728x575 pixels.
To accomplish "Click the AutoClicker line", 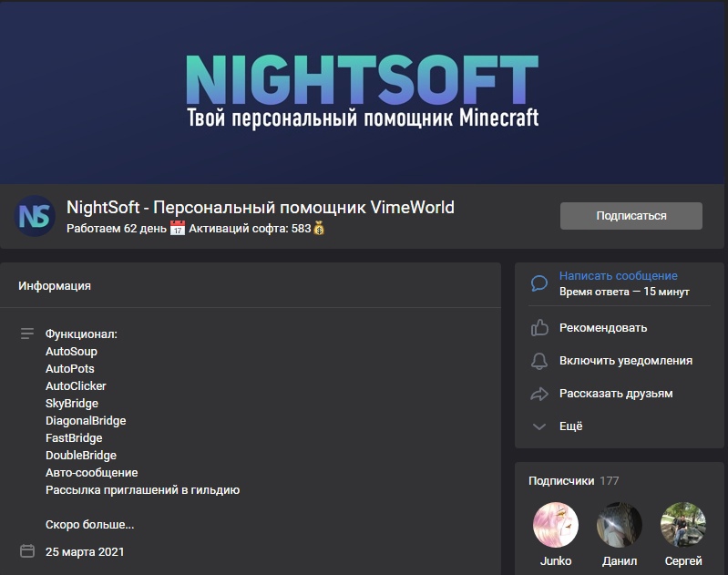I will tap(76, 386).
